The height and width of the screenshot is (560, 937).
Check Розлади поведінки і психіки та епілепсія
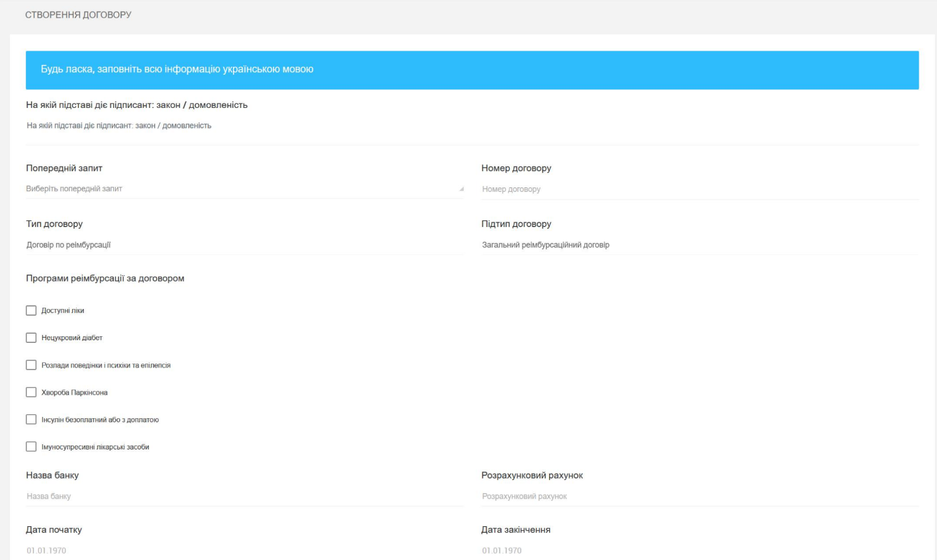point(31,366)
